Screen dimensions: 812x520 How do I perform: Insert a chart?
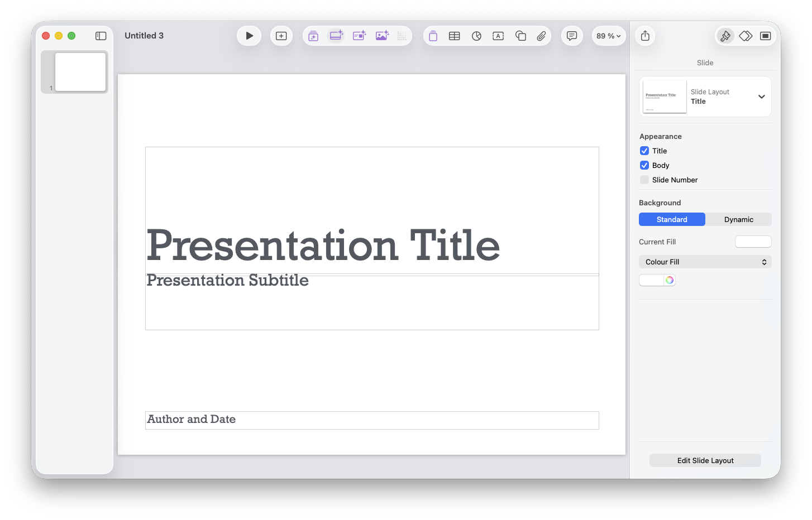click(476, 36)
